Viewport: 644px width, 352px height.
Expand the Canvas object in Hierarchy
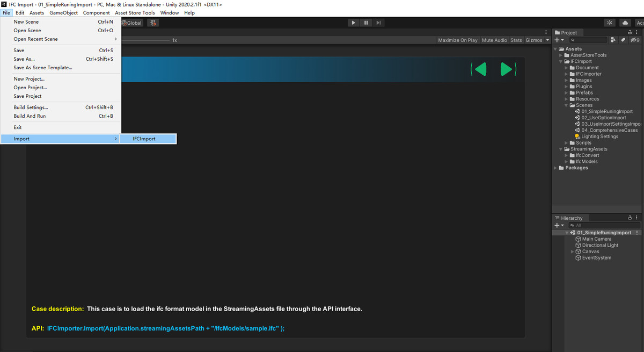573,252
